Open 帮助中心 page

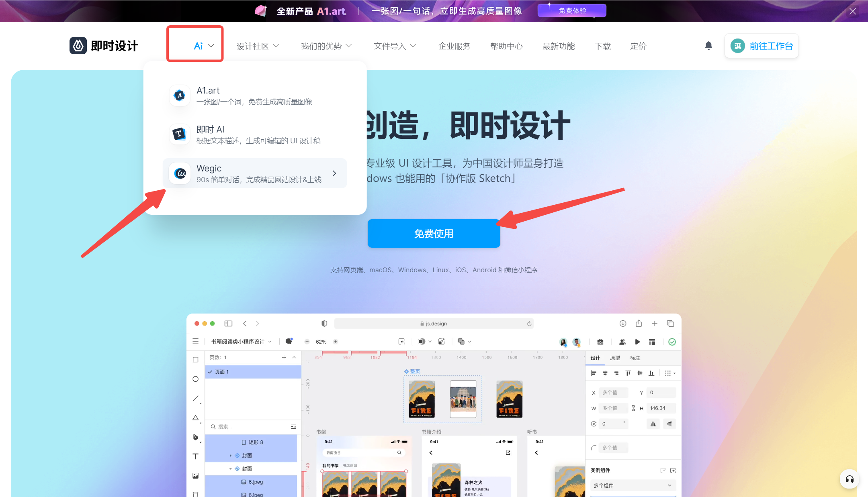[506, 46]
